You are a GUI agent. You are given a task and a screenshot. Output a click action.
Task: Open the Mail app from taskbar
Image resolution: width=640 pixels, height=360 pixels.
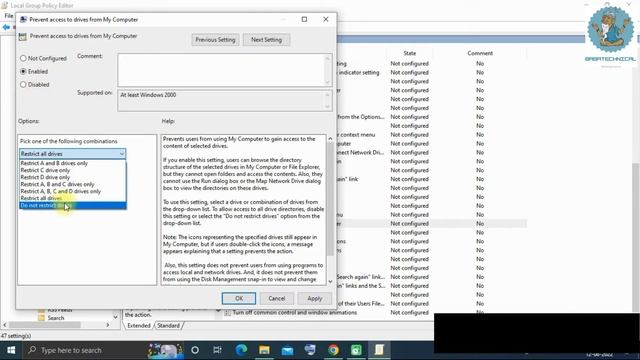tap(287, 350)
